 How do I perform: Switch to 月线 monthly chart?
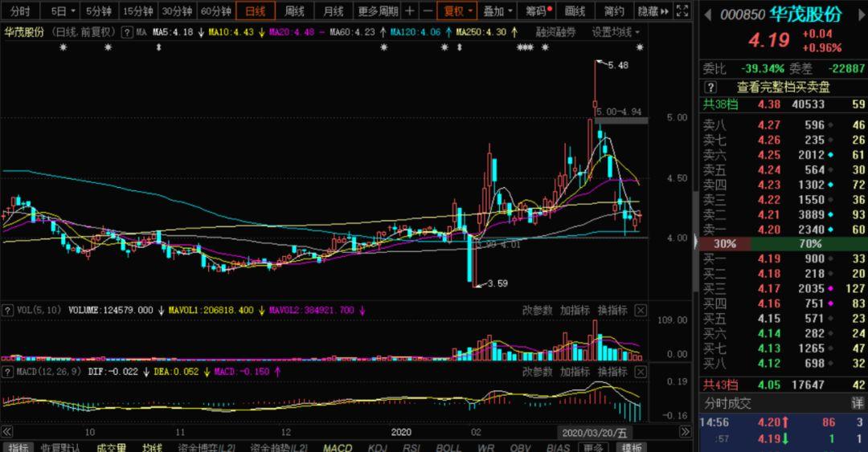coord(333,10)
